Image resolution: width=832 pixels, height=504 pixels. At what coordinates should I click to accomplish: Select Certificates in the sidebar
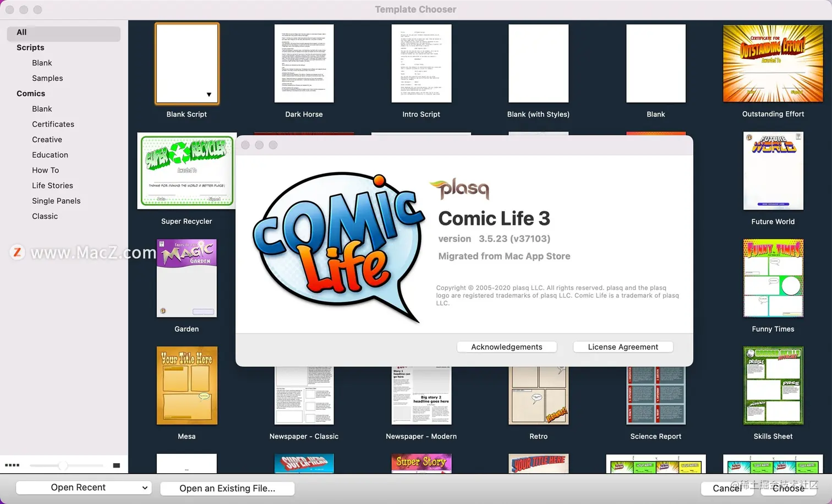tap(53, 124)
